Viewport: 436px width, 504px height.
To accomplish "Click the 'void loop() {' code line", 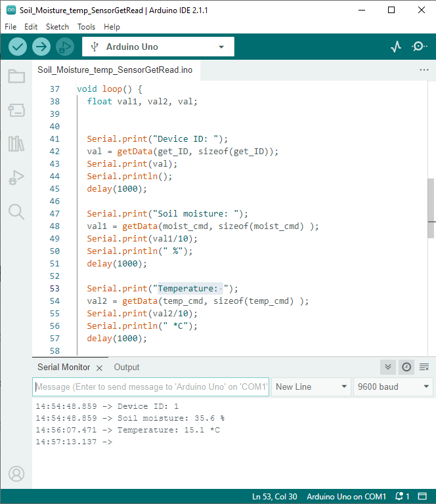I will [x=109, y=89].
